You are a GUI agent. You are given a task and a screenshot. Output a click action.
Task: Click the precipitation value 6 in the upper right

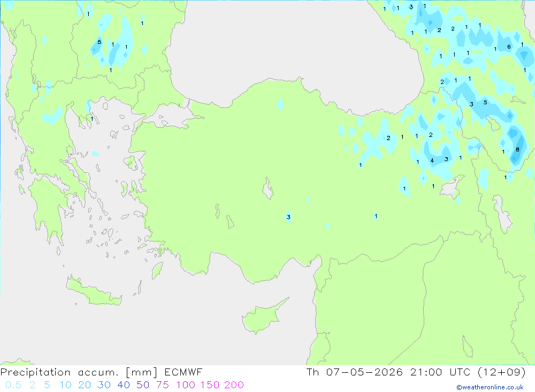coord(509,47)
